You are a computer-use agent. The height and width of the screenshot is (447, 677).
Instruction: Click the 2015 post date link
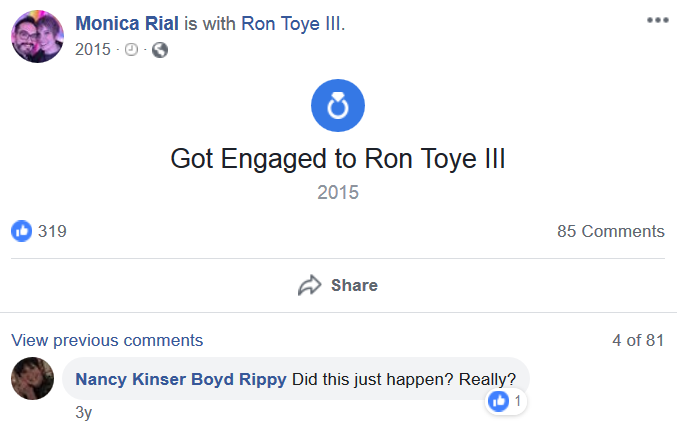coord(93,50)
